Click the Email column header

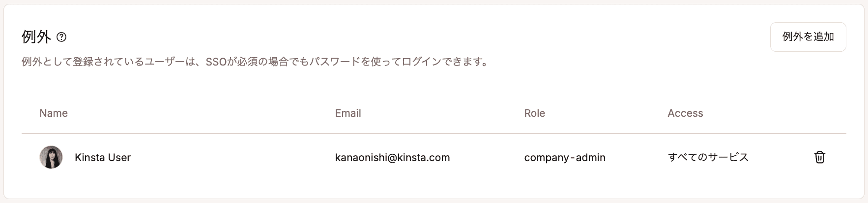click(348, 113)
